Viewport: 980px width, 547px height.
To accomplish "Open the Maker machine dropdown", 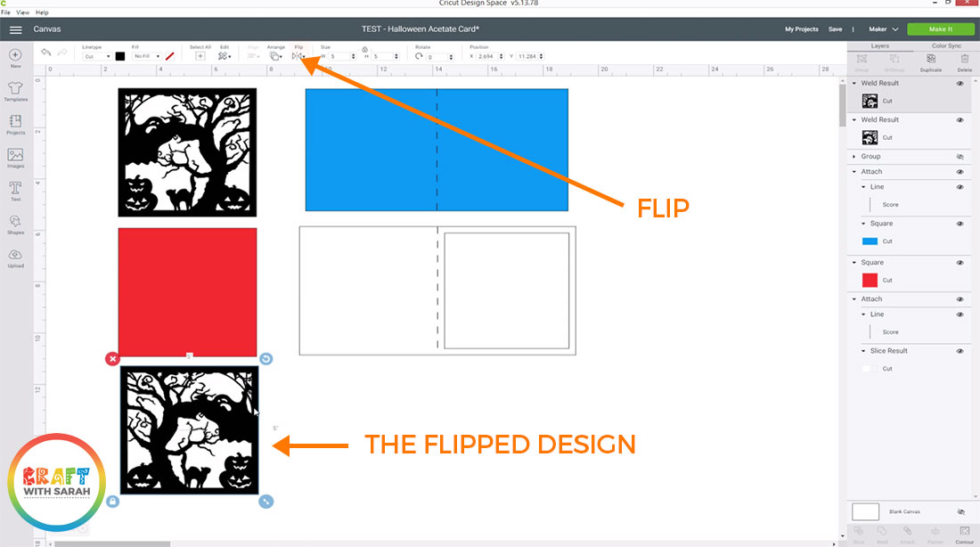I will (x=883, y=29).
